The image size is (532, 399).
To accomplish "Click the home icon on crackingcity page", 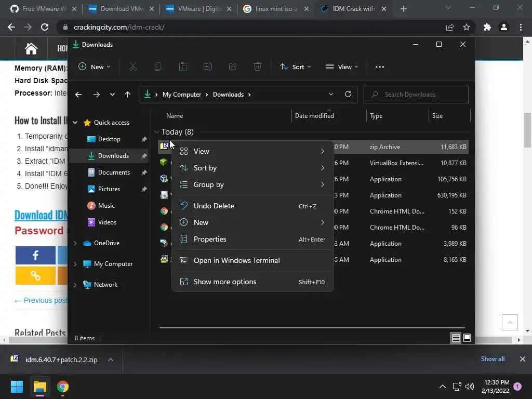I will pos(31,48).
